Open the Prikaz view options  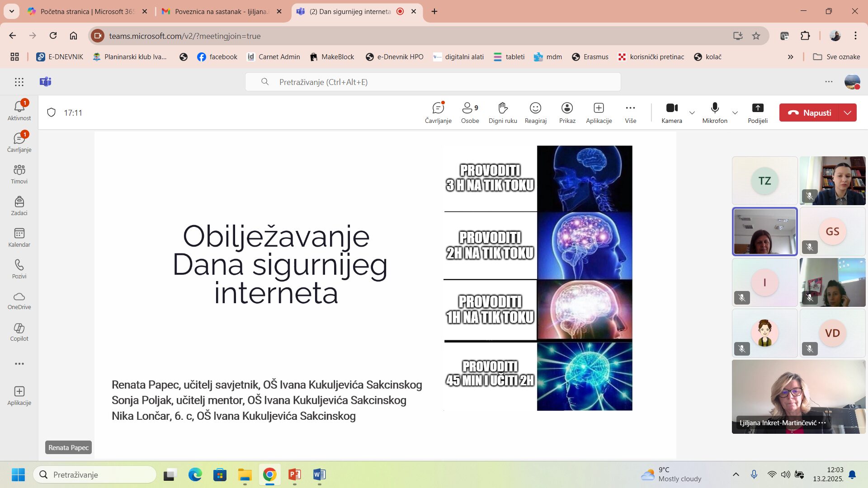click(567, 113)
